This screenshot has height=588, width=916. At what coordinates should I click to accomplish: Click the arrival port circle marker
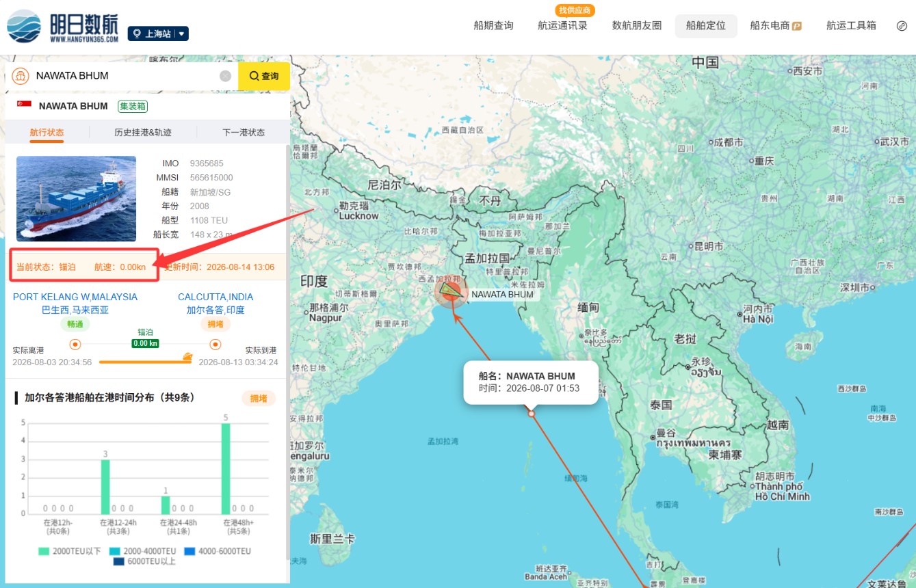(x=215, y=344)
